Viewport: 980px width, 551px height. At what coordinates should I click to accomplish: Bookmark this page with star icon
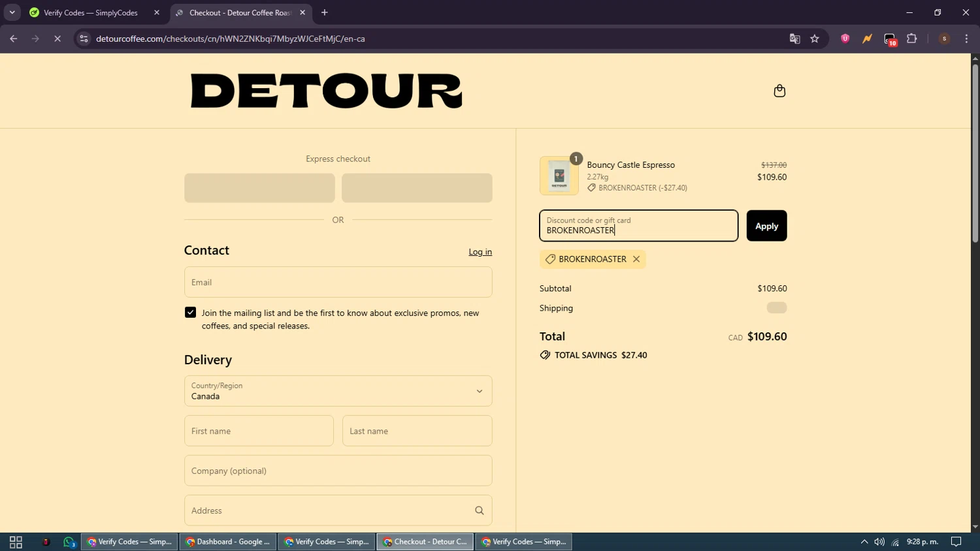(x=815, y=39)
